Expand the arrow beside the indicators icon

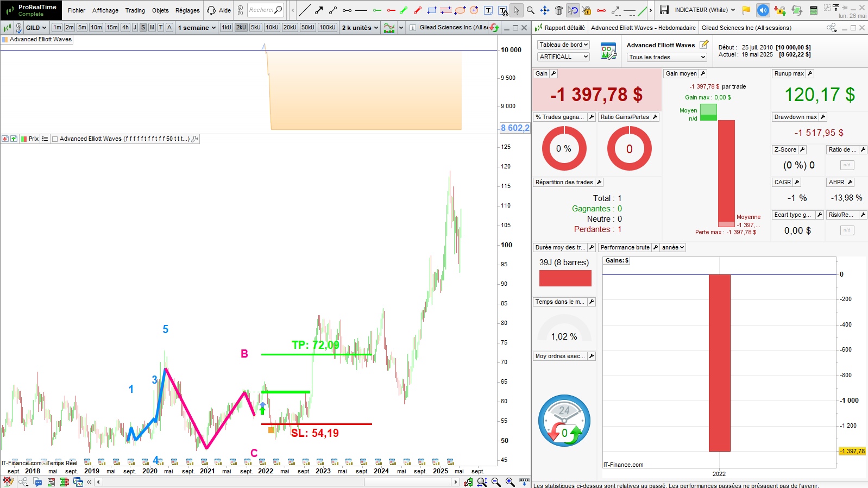[x=401, y=28]
